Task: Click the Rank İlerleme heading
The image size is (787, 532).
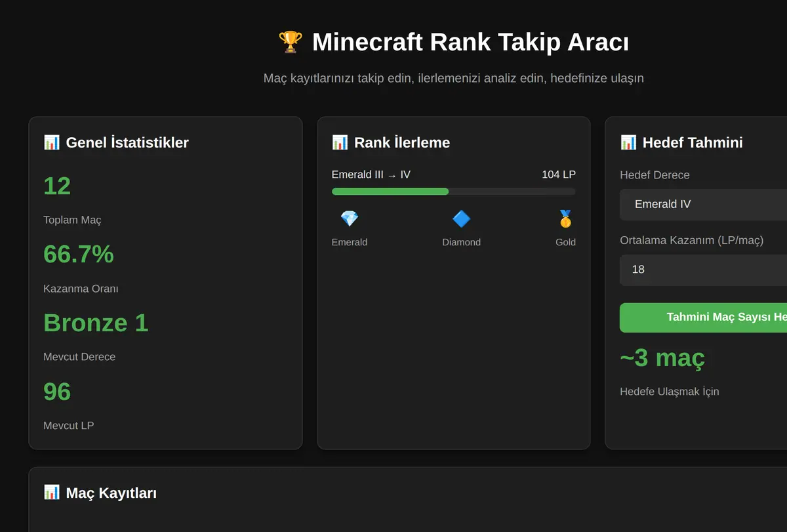Action: 402,142
